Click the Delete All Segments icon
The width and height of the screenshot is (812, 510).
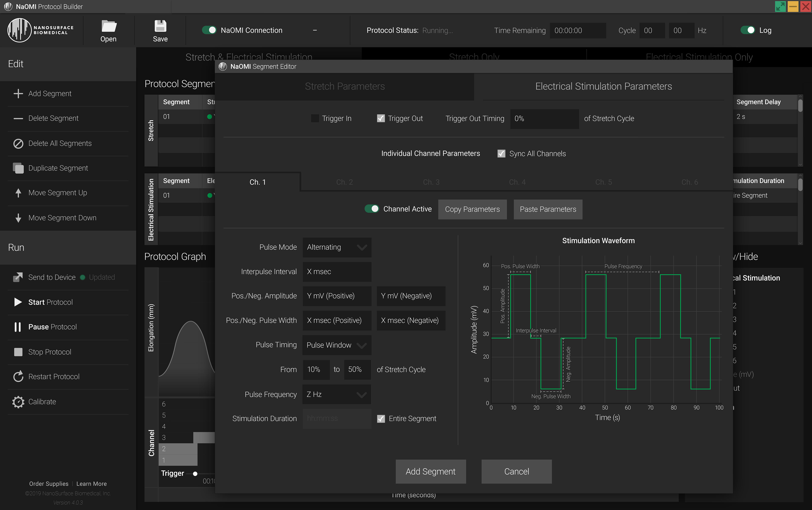18,143
